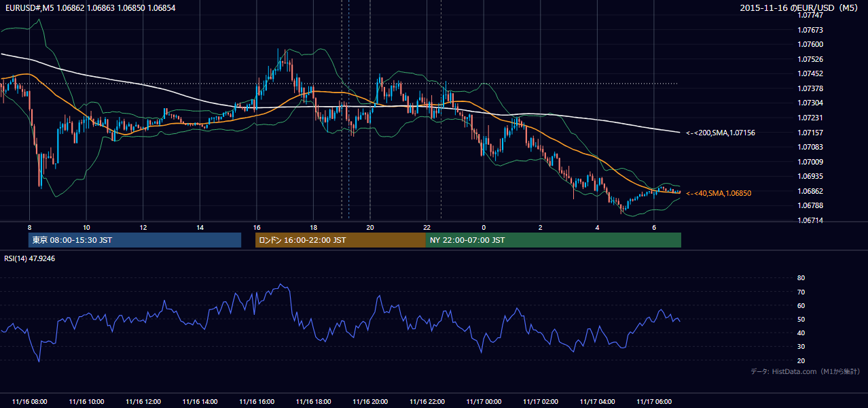Screen dimensions: 868x408
Task: Click the 40 SMA 1.06850 label
Action: [719, 193]
